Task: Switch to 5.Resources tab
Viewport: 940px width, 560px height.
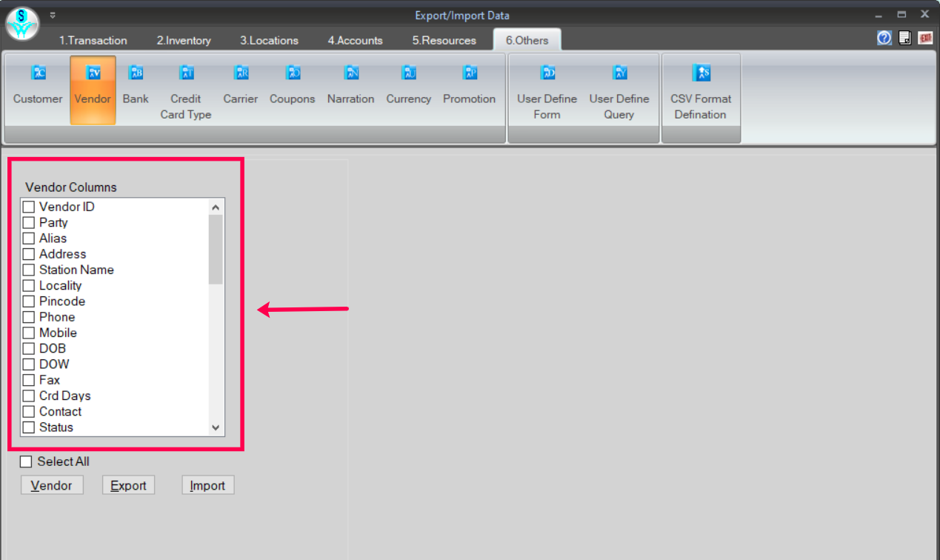Action: click(444, 40)
